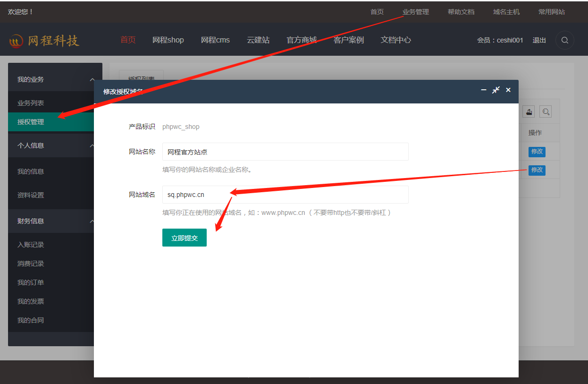Open 网程shop in the main navigation
This screenshot has width=588, height=384.
(168, 40)
